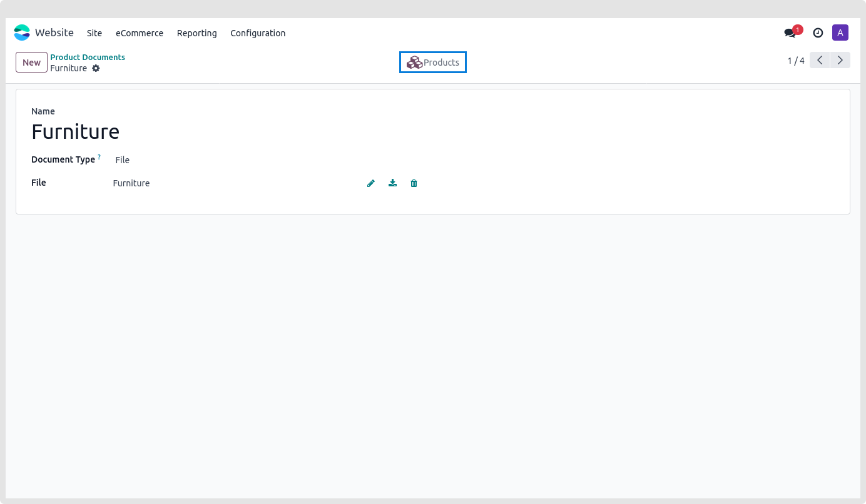
Task: Go to previous record arrow
Action: coord(820,61)
